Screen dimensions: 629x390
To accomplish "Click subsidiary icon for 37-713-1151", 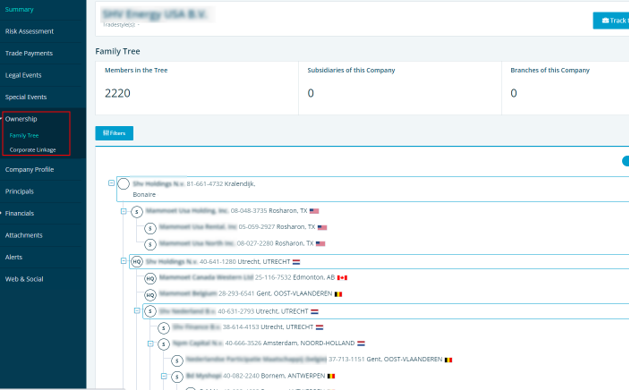I will coord(177,360).
